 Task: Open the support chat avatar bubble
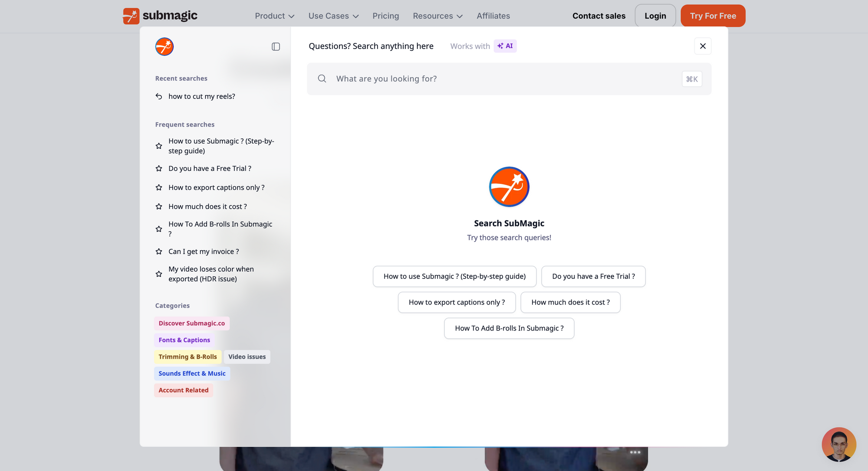(x=838, y=445)
